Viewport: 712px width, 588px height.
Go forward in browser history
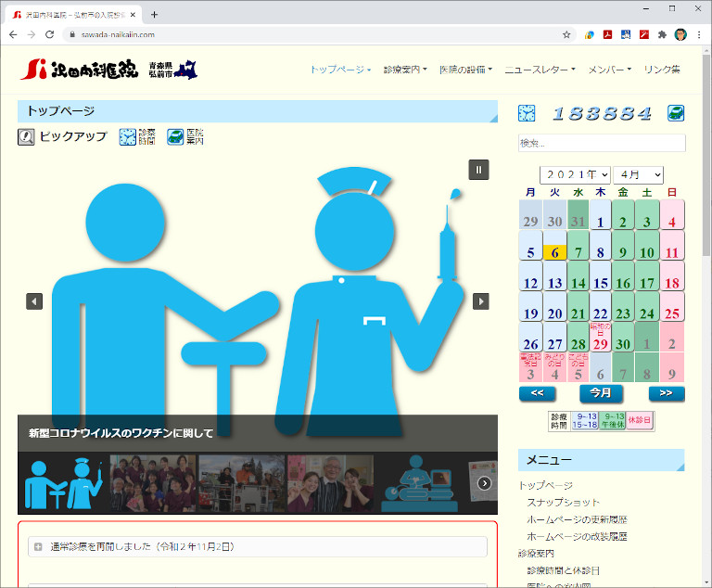(32, 34)
